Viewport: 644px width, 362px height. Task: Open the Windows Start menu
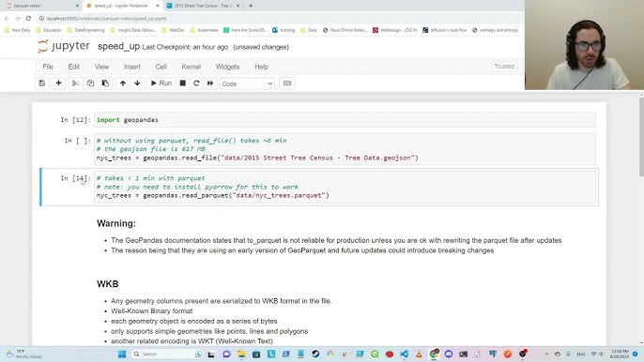122,354
